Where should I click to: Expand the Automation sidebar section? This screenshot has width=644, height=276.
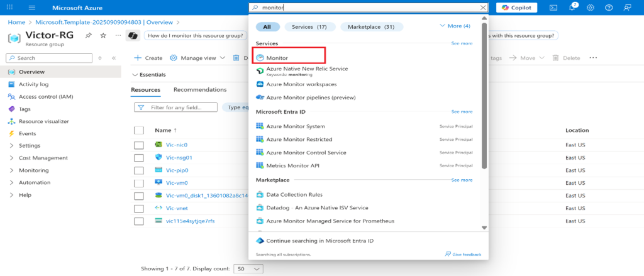(11, 183)
